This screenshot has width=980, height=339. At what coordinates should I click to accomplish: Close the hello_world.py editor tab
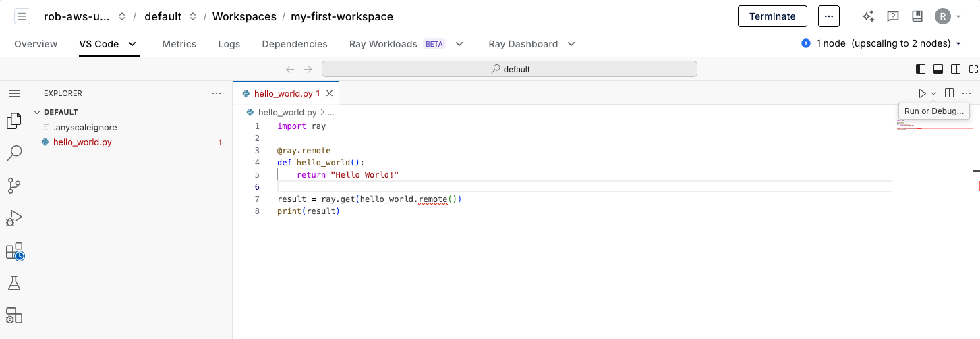coord(329,93)
